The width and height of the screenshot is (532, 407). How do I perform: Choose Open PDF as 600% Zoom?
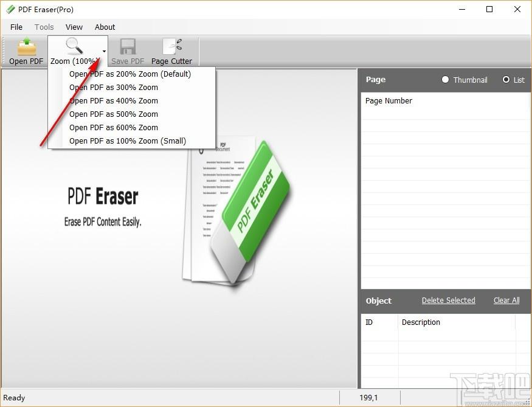(x=114, y=128)
